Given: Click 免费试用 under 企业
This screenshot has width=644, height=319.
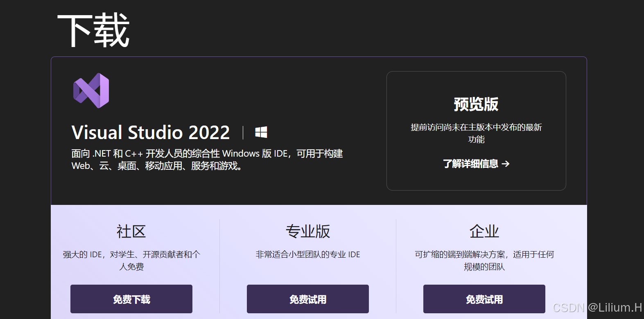Looking at the screenshot, I should pyautogui.click(x=484, y=299).
